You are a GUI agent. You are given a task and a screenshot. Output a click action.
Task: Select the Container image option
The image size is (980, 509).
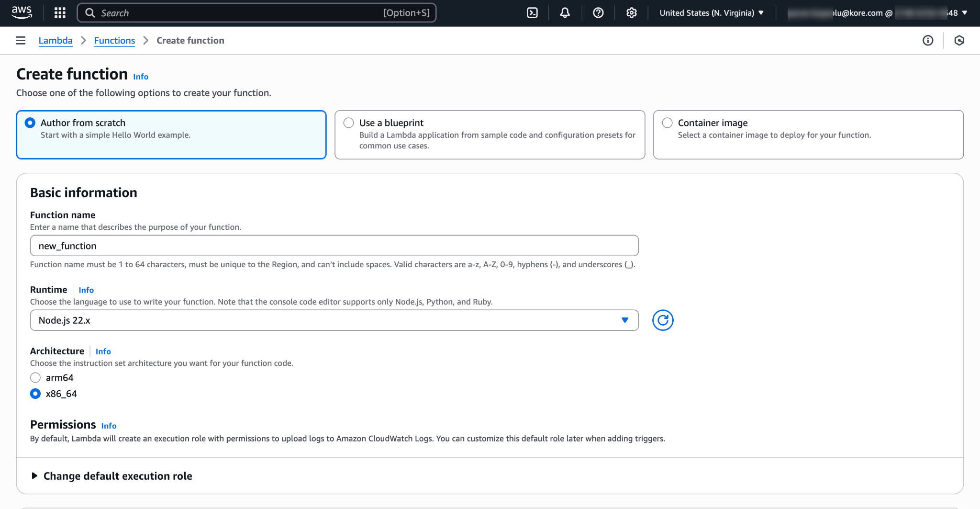click(x=668, y=123)
